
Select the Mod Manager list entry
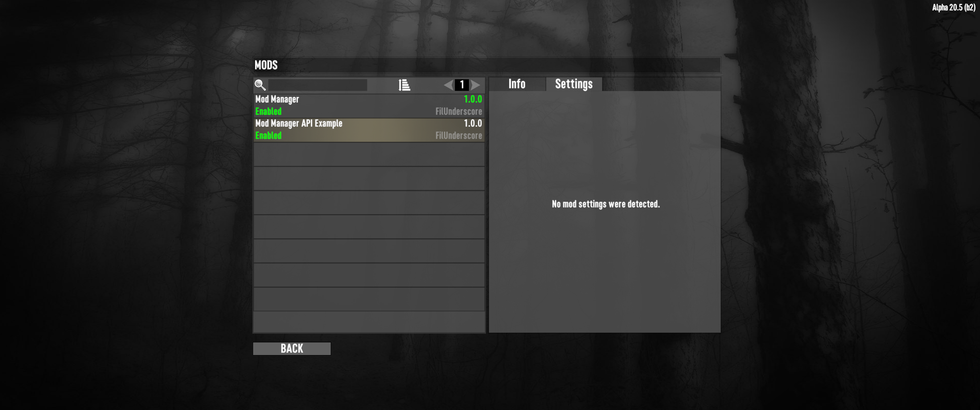tap(369, 106)
